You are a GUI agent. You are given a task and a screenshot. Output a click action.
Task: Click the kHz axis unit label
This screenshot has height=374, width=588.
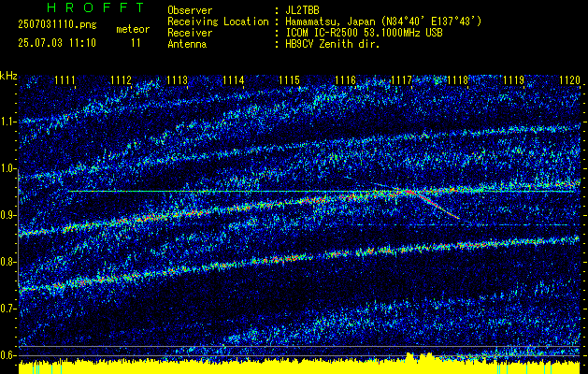pos(8,76)
